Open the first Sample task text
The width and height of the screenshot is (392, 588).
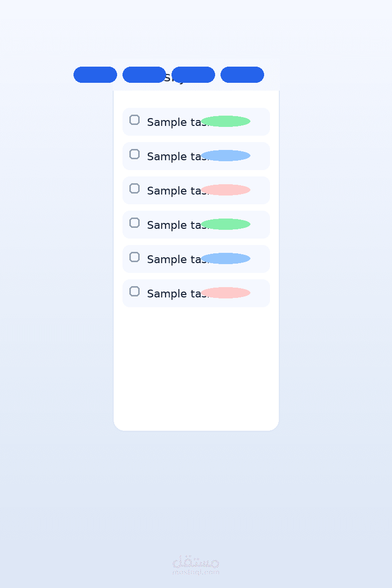174,122
